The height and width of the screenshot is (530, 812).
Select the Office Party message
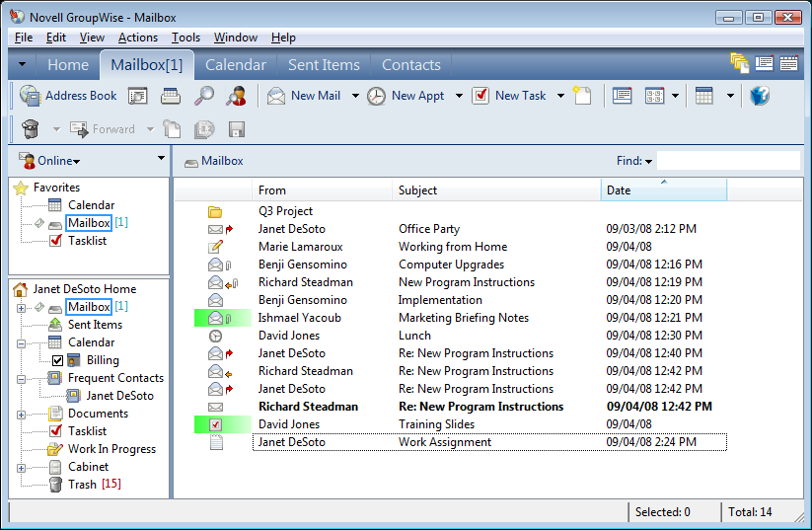(460, 229)
